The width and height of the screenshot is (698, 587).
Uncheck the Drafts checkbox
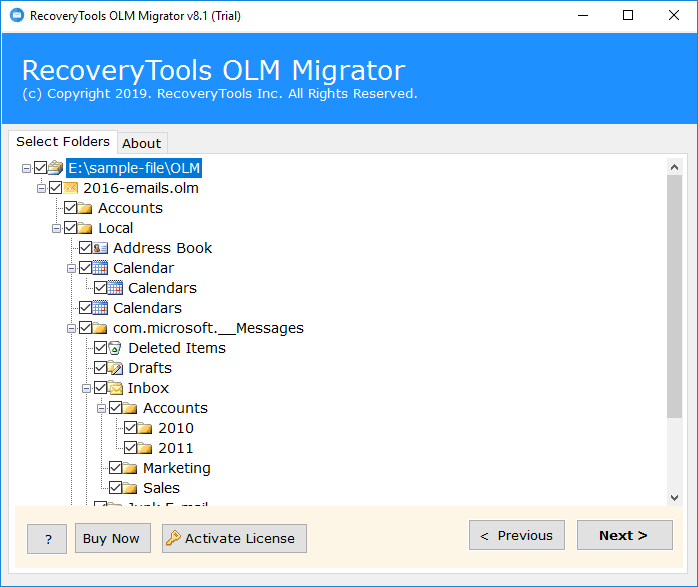click(101, 368)
